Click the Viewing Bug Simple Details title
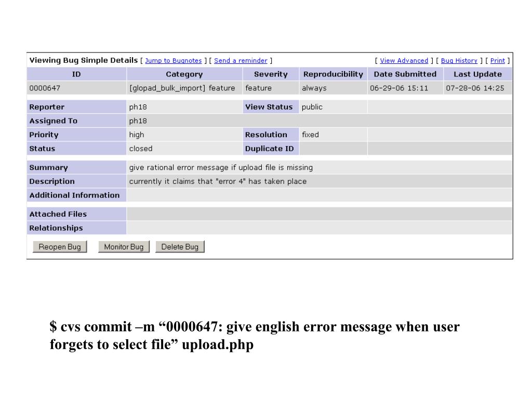 84,60
